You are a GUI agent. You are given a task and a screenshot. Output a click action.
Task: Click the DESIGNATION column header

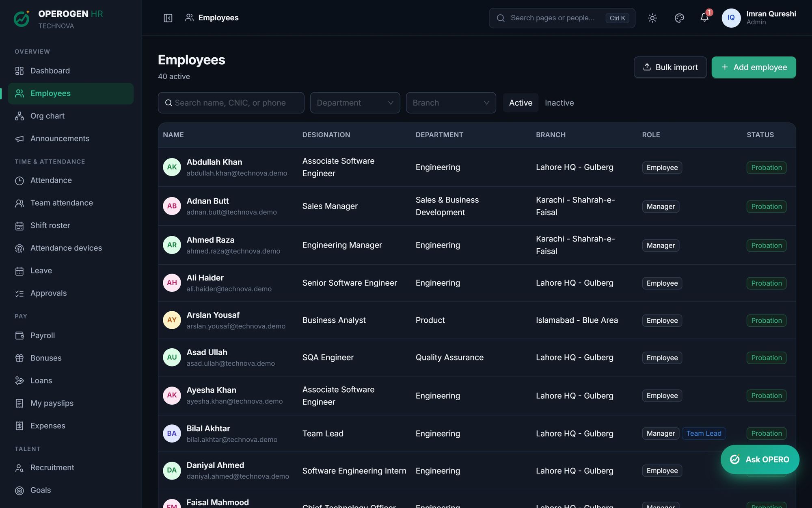326,135
